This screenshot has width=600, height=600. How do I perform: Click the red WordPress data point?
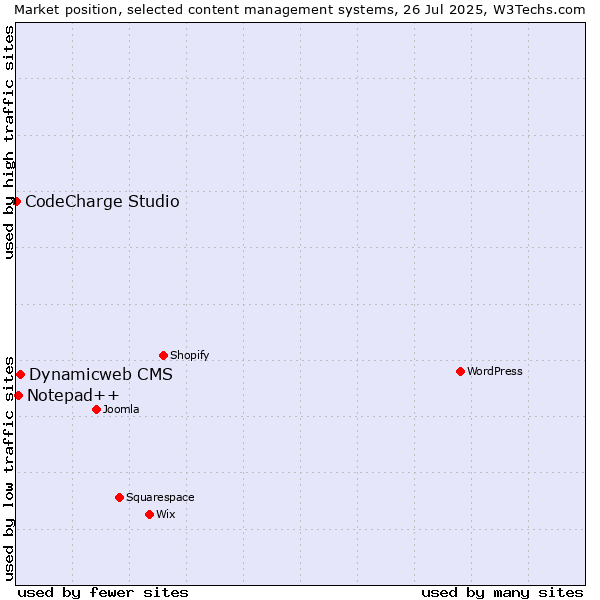460,371
